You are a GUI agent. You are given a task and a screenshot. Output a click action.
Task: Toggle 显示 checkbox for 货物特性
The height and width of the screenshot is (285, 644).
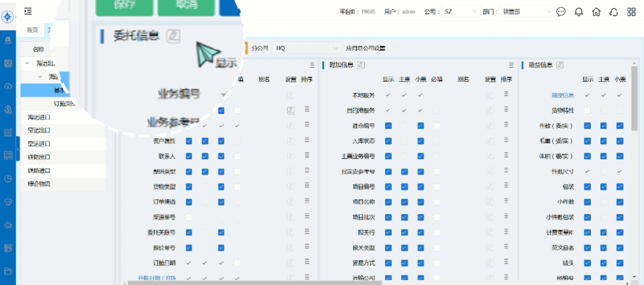click(587, 110)
